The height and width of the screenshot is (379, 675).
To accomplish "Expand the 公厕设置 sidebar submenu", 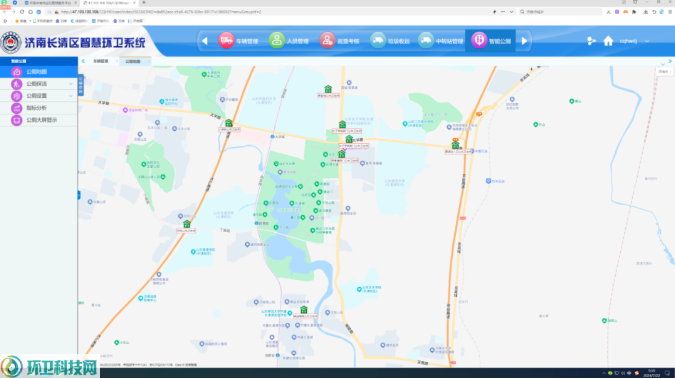I will [x=39, y=96].
